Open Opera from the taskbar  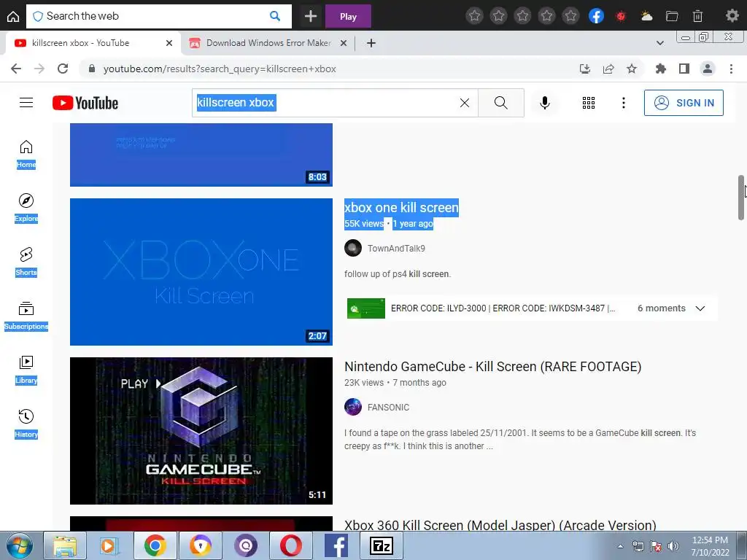tap(290, 545)
